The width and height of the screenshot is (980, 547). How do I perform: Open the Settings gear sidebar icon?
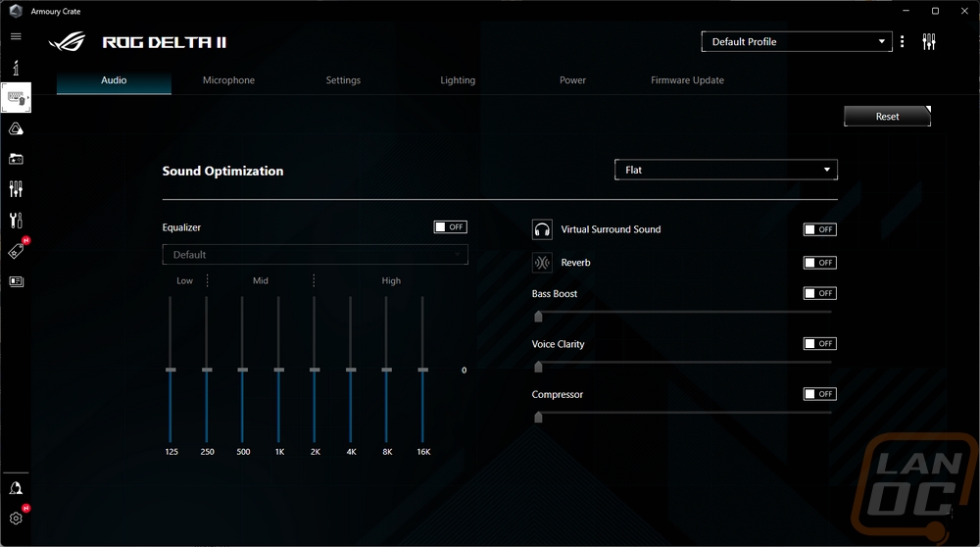pyautogui.click(x=16, y=519)
